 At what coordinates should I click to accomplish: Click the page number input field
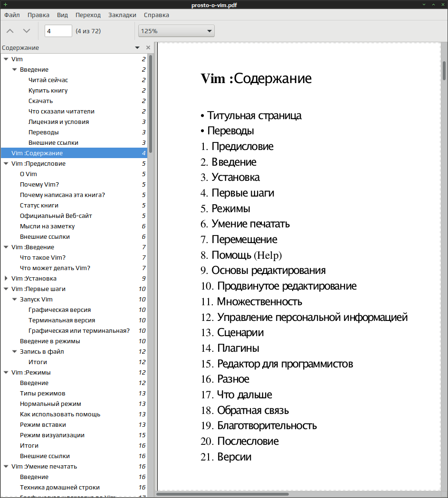58,31
